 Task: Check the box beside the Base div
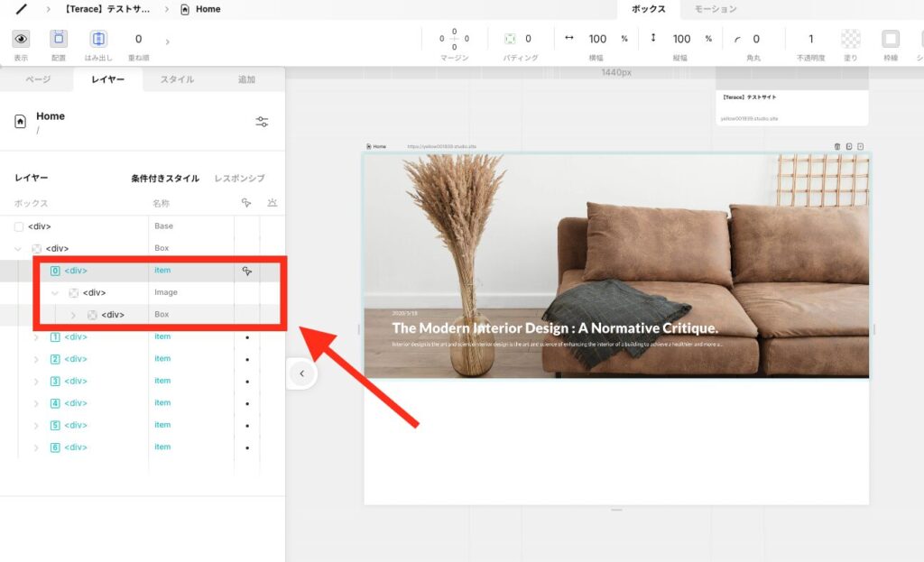pos(19,226)
